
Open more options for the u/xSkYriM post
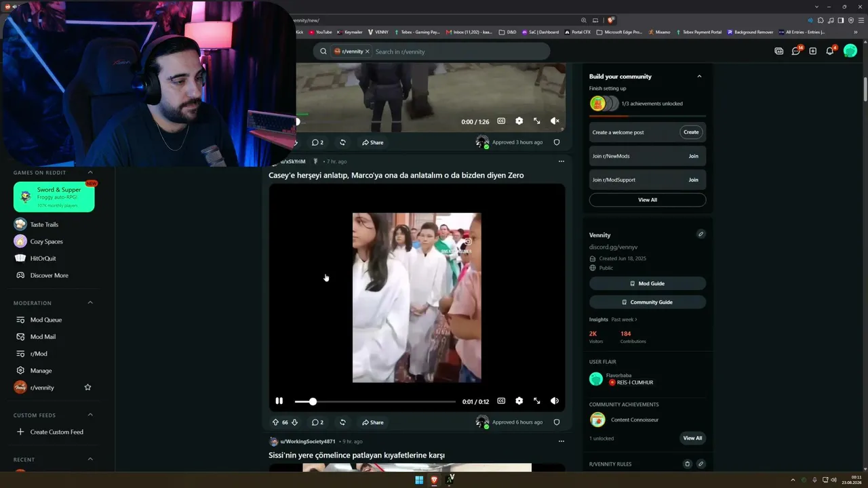(561, 161)
